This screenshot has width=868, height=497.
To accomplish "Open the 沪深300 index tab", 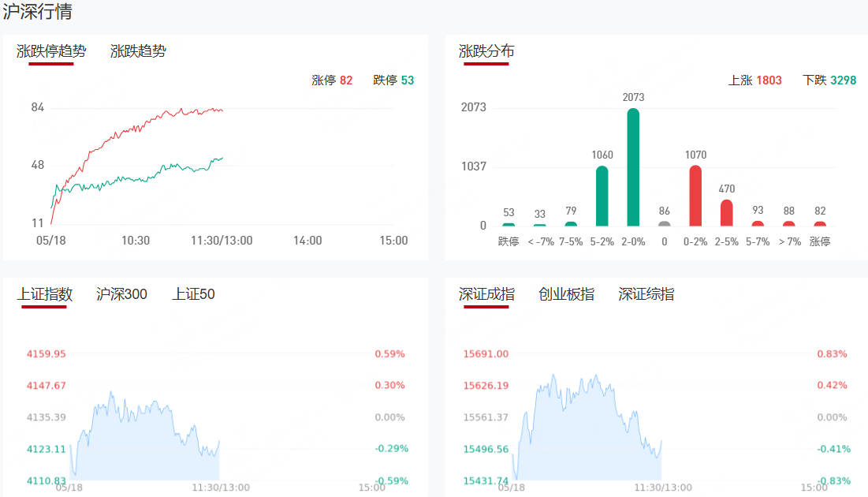I will 121,294.
